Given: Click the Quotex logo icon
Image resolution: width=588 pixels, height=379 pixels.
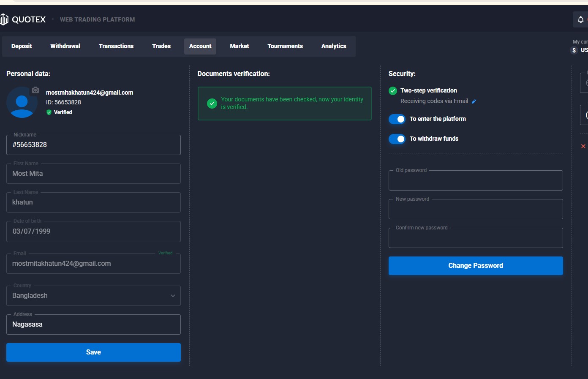Looking at the screenshot, I should (4, 19).
